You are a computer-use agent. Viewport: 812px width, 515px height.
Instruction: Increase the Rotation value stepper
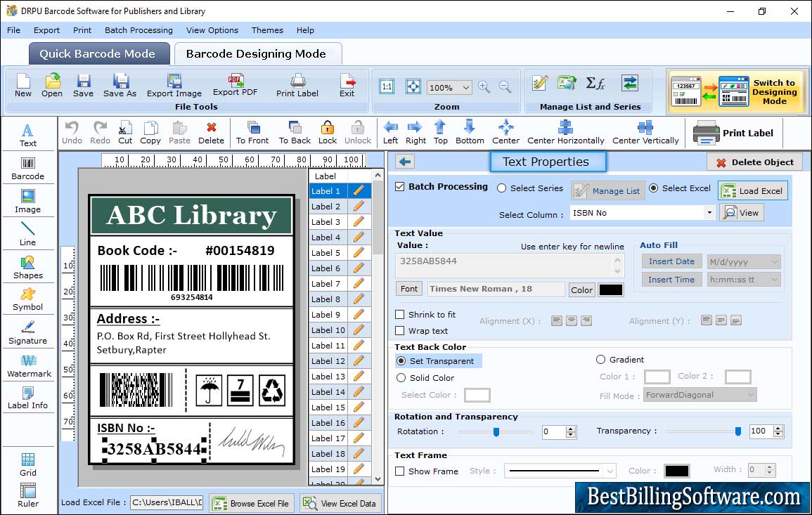point(571,429)
